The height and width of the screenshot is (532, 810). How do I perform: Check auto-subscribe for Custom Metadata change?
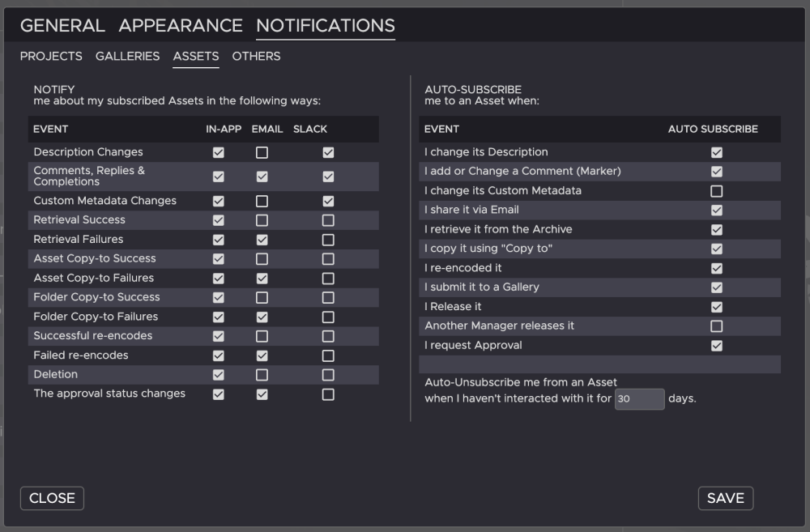tap(716, 191)
